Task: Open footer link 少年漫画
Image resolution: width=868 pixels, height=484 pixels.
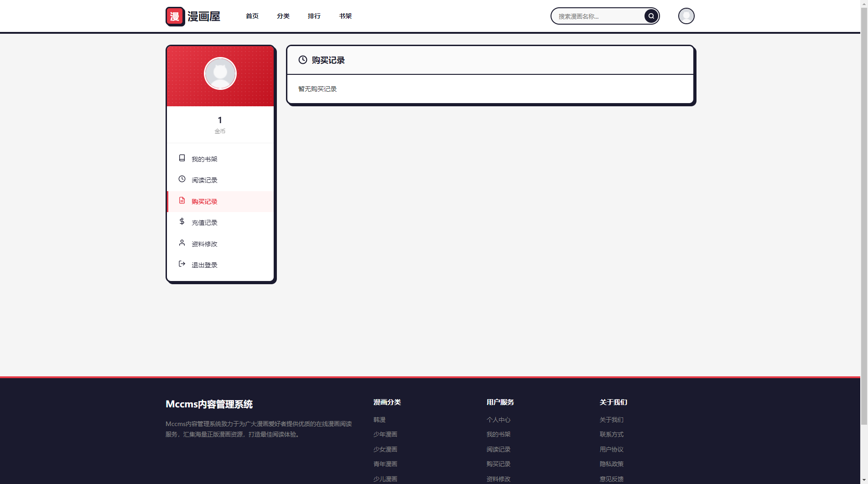Action: [385, 434]
